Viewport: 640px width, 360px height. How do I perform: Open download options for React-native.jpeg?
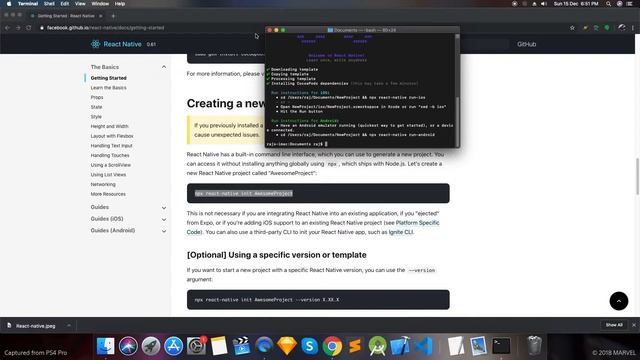click(x=69, y=325)
